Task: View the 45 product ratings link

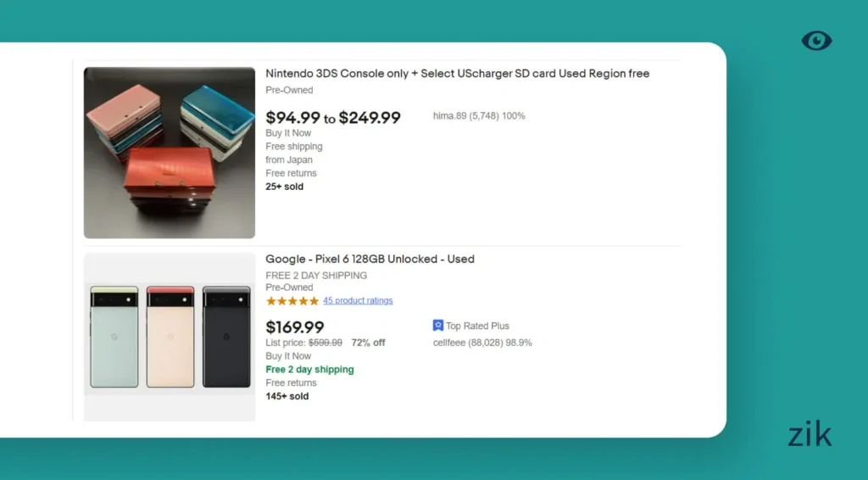Action: click(358, 301)
